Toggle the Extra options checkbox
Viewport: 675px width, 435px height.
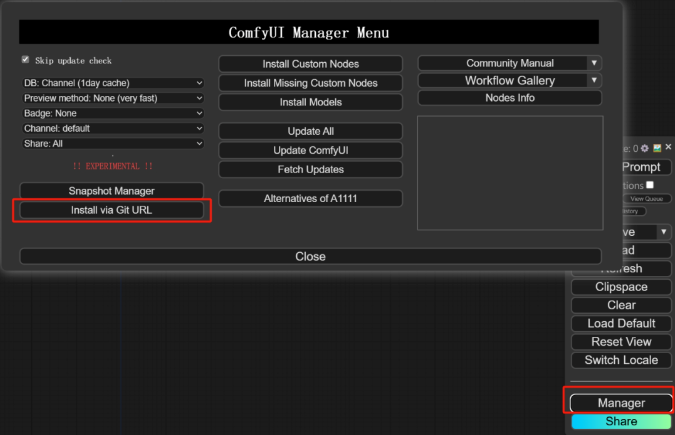click(x=650, y=185)
